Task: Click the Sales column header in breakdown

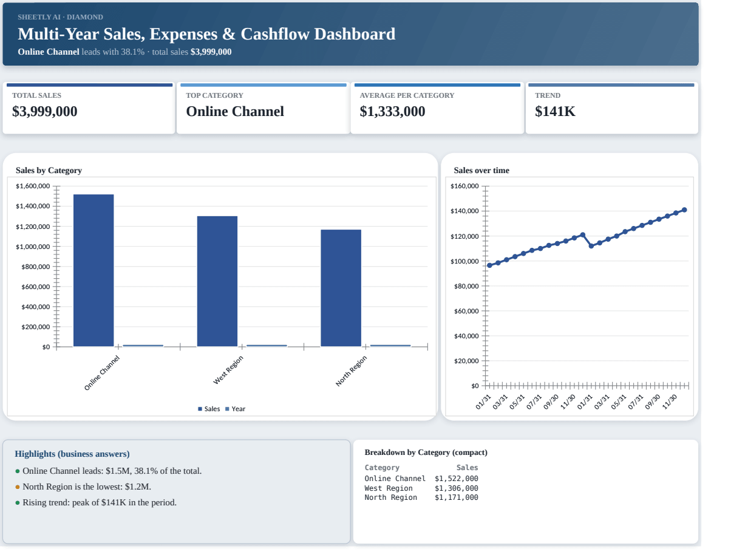Action: [x=468, y=468]
